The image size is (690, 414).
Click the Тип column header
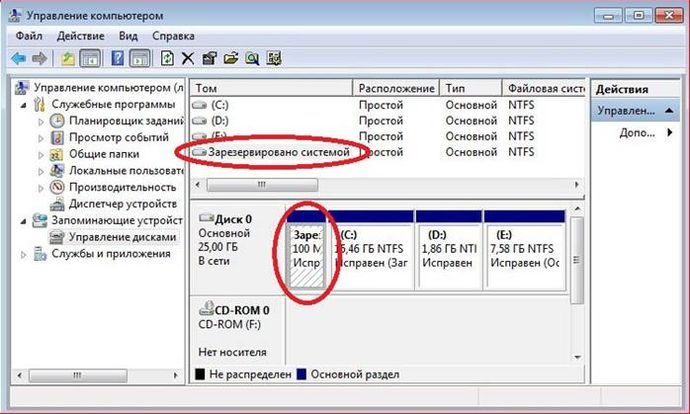point(471,88)
